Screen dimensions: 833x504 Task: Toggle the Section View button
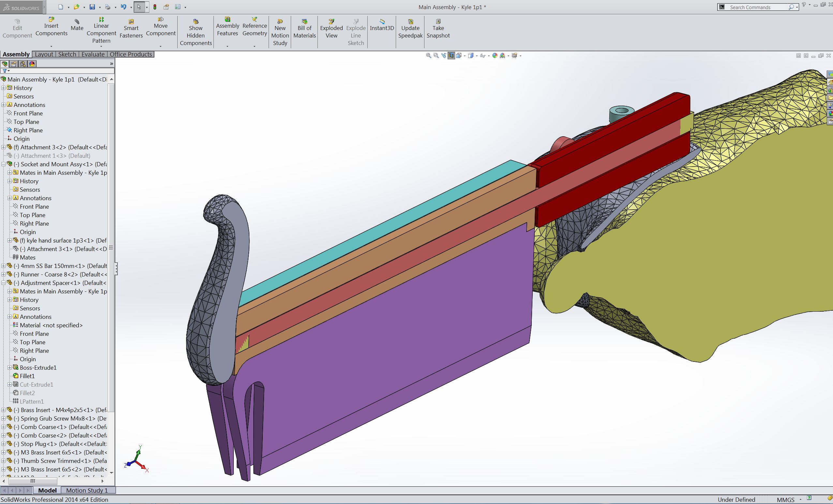coord(451,56)
